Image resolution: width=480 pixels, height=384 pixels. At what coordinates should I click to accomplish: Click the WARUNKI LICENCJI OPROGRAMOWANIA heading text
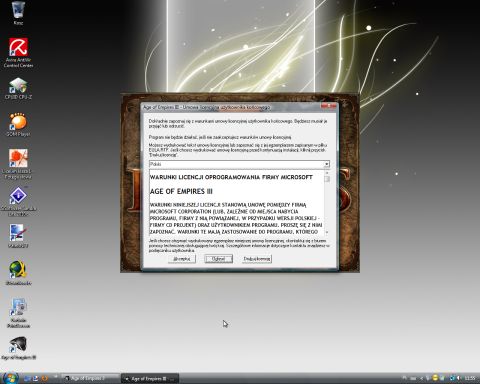pyautogui.click(x=231, y=177)
